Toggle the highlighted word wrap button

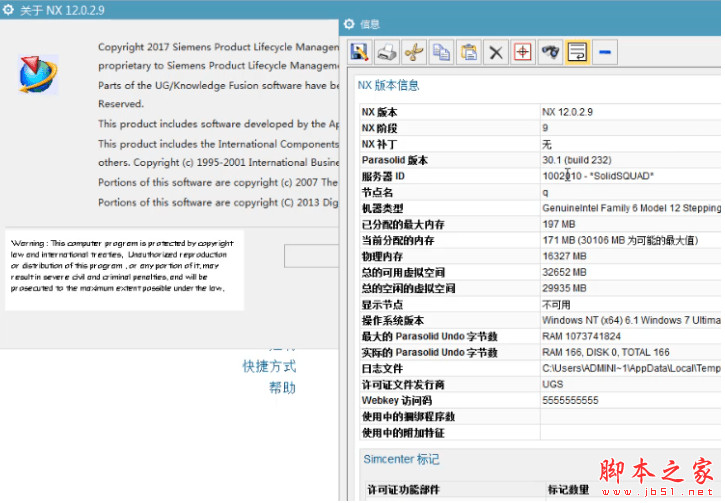577,52
